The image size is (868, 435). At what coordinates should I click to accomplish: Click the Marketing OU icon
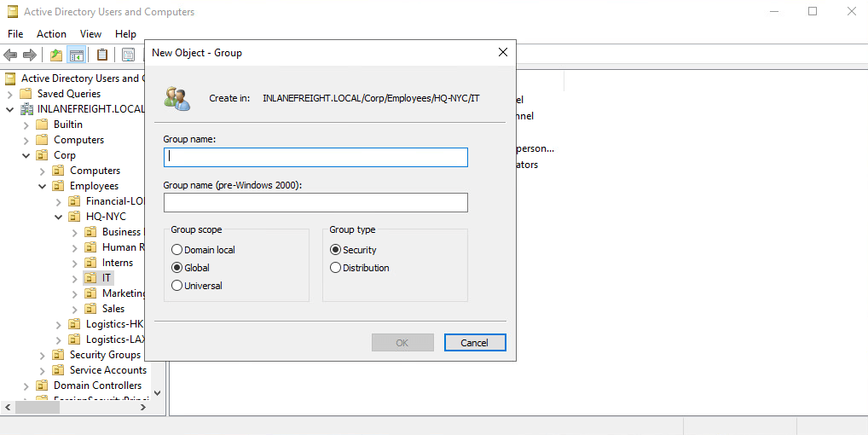coord(90,293)
